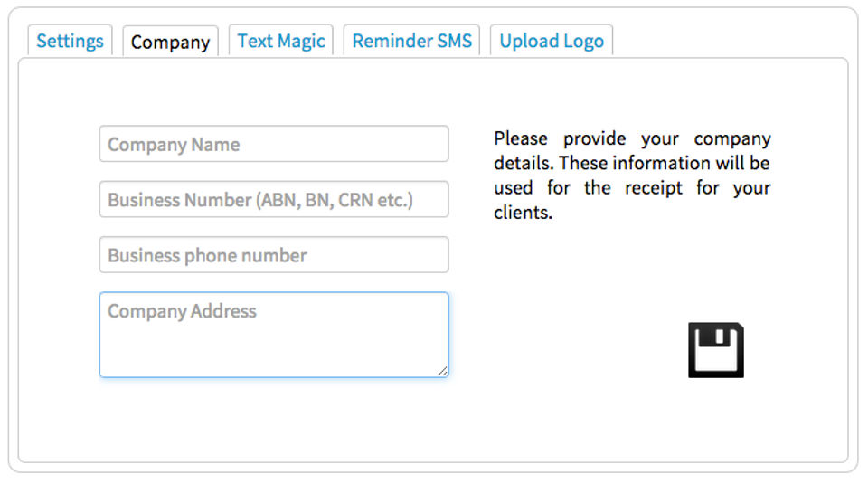Select the Business phone number field
868x484 pixels.
pos(274,255)
